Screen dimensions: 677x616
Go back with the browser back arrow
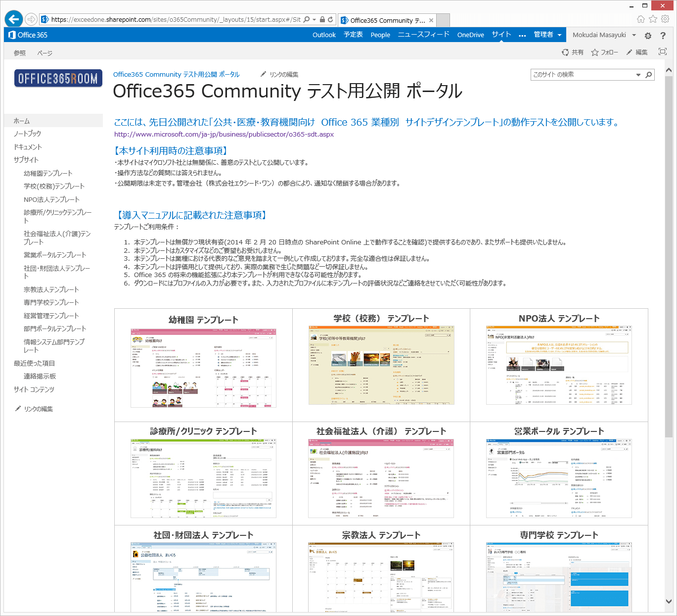tap(13, 19)
